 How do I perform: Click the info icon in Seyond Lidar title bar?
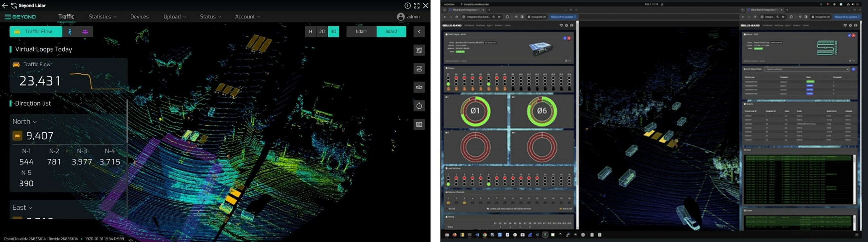407,6
